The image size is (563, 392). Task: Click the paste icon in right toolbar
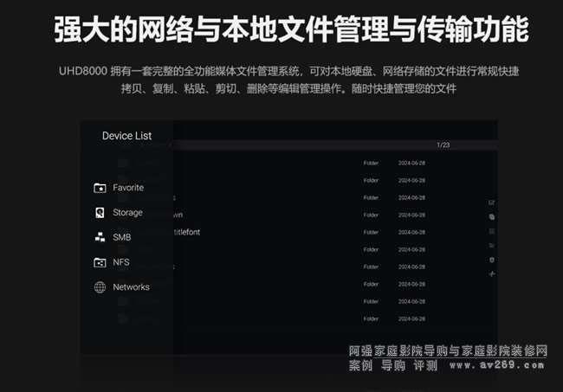coord(491,231)
